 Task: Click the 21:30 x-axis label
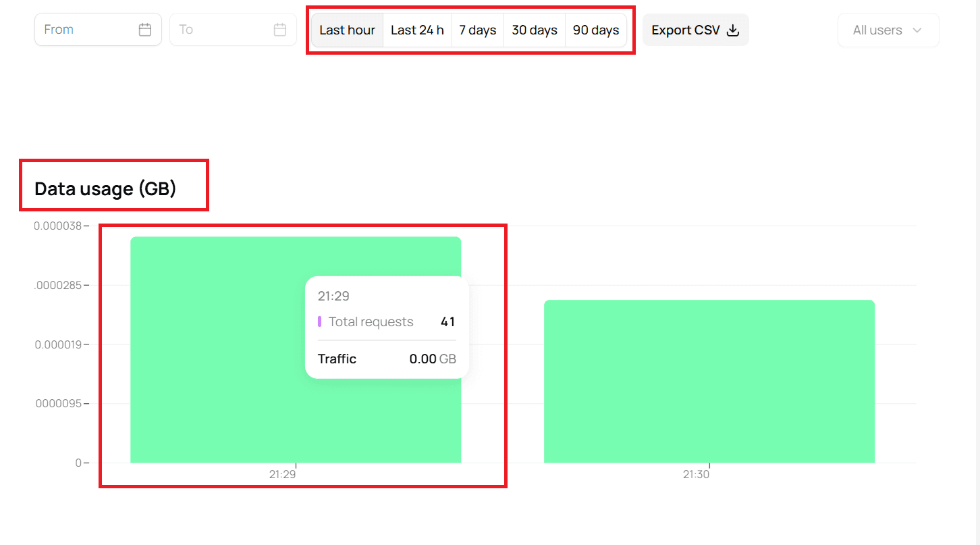tap(696, 475)
